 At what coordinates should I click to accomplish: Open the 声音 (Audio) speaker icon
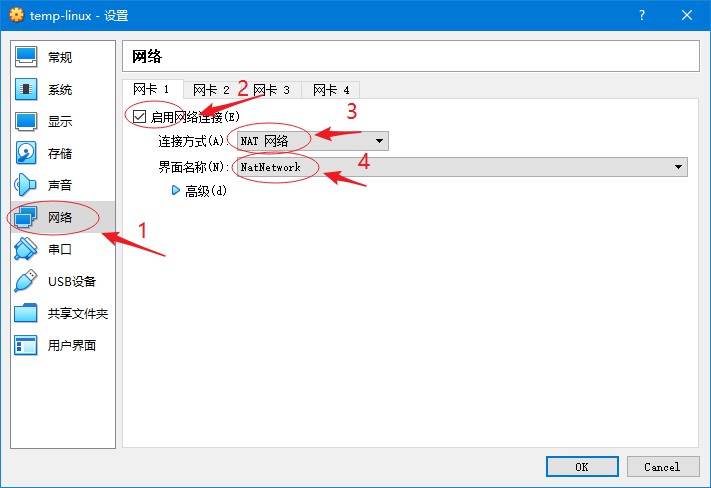click(26, 185)
